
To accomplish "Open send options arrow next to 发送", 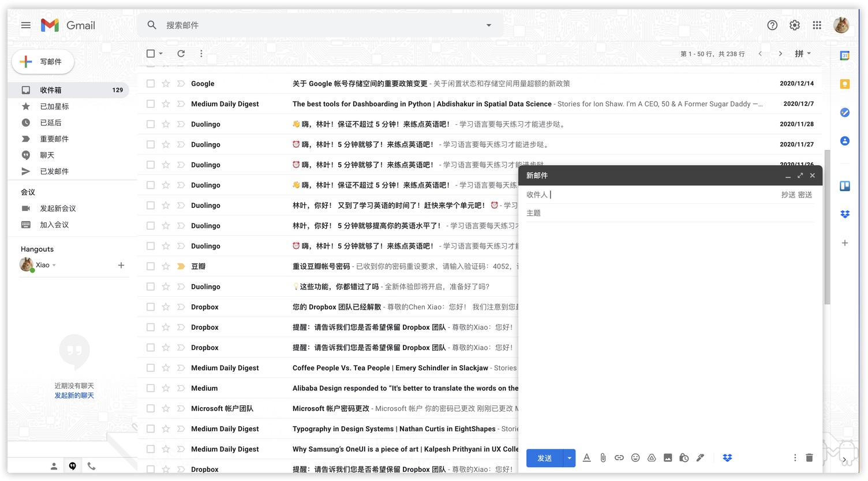I will [x=569, y=458].
